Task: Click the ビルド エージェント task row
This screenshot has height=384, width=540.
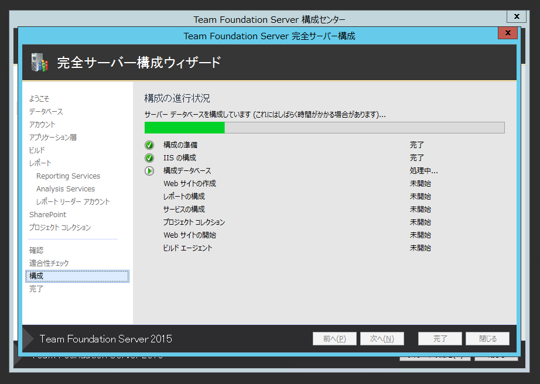Action: coord(297,248)
